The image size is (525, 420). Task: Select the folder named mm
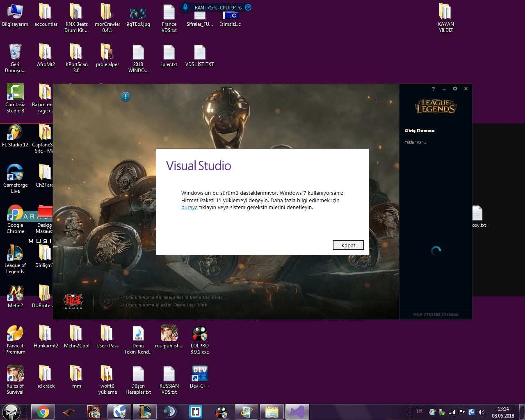[x=76, y=377]
